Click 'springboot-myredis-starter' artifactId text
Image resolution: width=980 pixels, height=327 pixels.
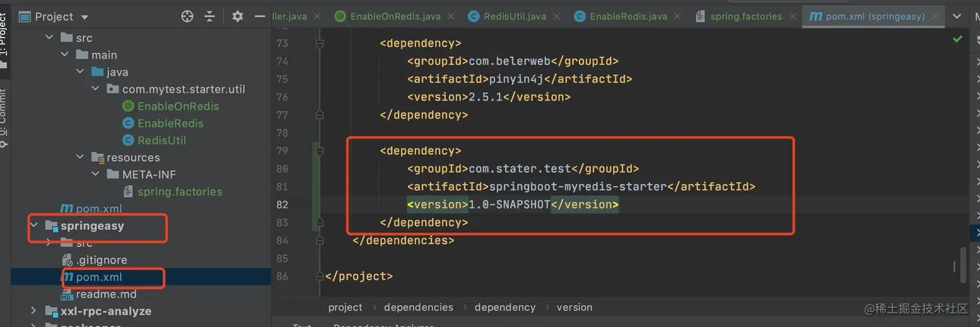tap(577, 186)
